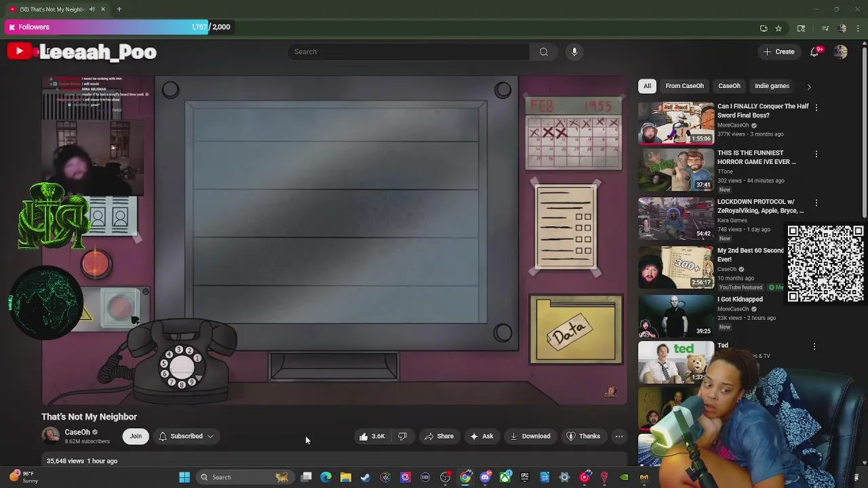Select the CaseOh filter chip
Image resolution: width=868 pixels, height=488 pixels.
click(x=729, y=86)
